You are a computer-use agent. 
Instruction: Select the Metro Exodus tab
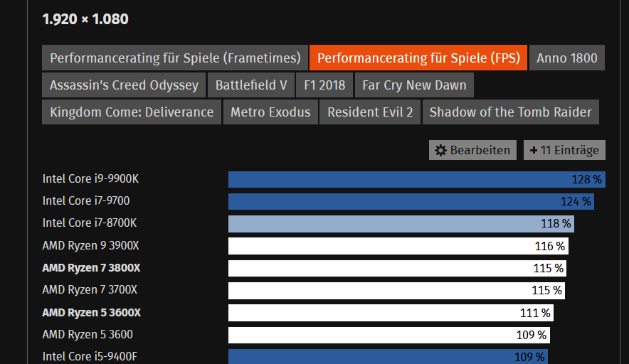tap(270, 112)
